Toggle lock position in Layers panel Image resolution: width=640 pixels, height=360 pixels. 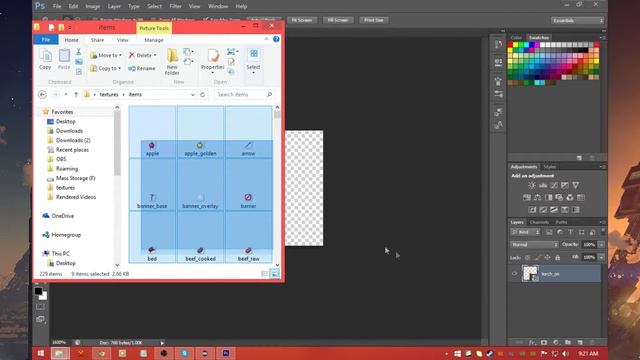[x=547, y=258]
